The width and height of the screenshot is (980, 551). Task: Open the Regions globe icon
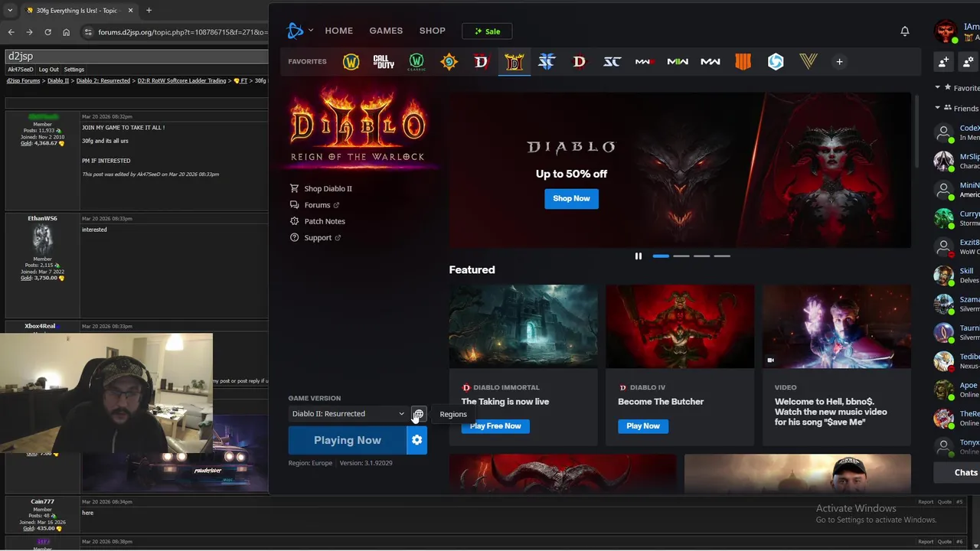tap(418, 414)
